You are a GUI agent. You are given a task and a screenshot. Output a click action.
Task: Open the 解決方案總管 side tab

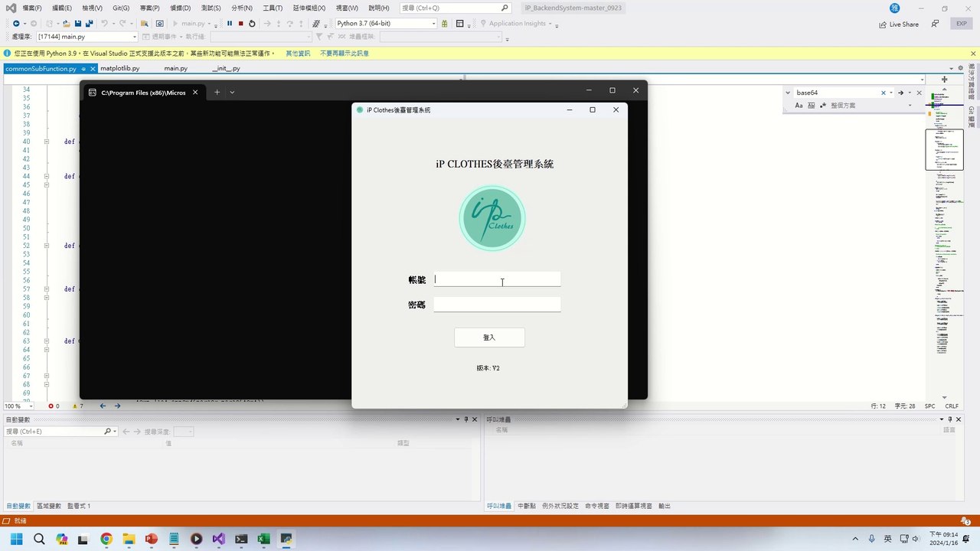pos(972,82)
